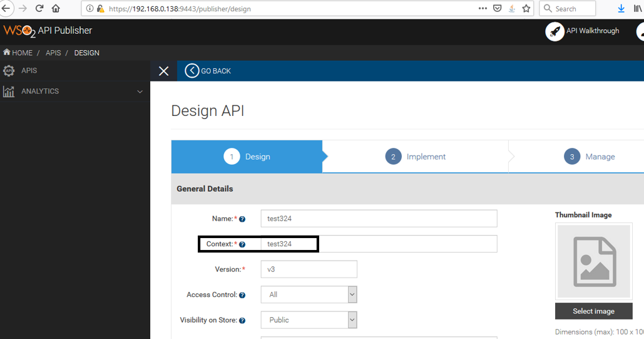Click the Select image button
644x339 pixels.
(593, 311)
